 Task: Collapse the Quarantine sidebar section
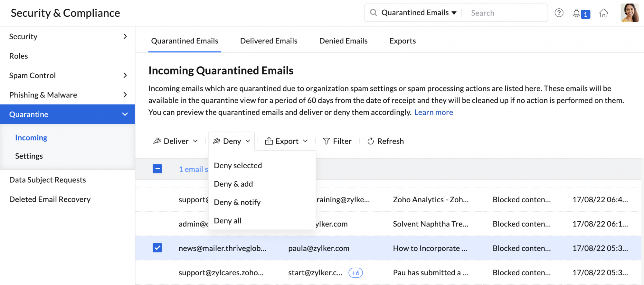tap(125, 114)
